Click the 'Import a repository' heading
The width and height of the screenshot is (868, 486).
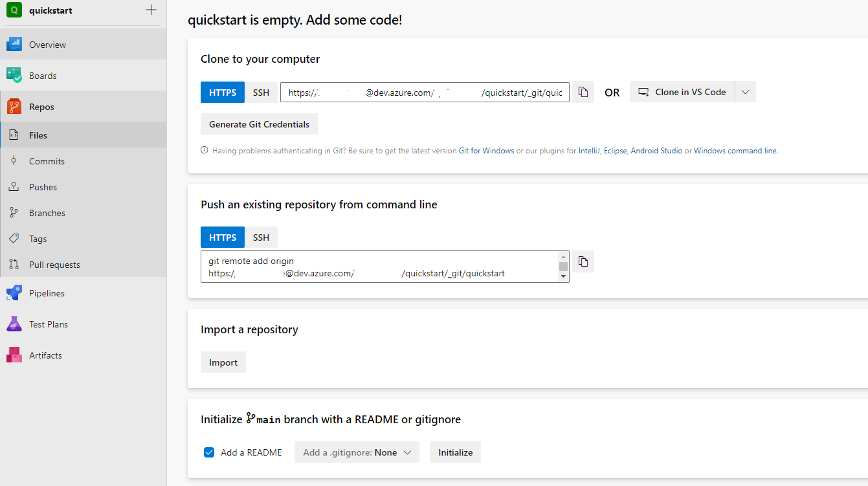pyautogui.click(x=249, y=329)
